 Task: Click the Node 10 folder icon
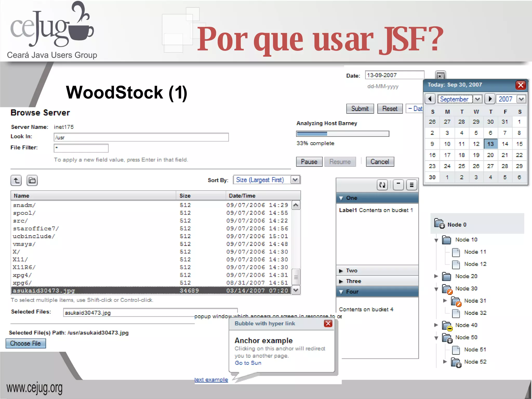pos(447,240)
